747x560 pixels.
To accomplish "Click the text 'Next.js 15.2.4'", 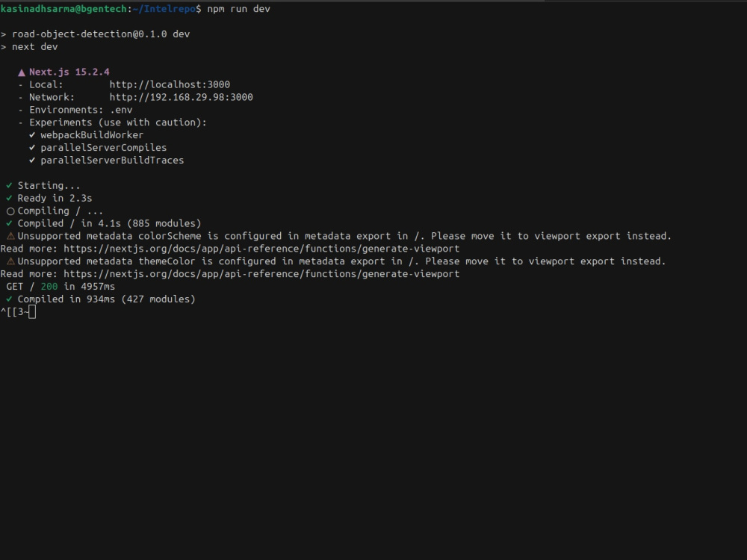I will pyautogui.click(x=69, y=72).
